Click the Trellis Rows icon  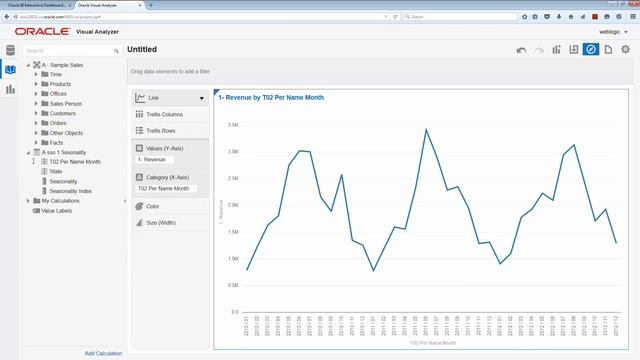point(139,131)
